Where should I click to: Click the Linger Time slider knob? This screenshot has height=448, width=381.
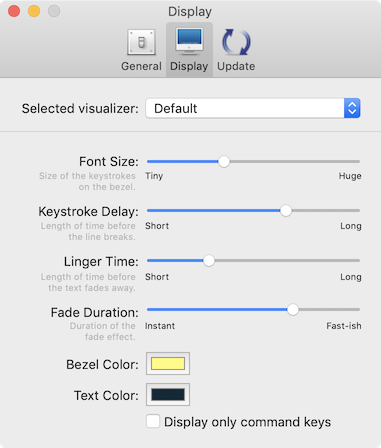[x=209, y=261]
